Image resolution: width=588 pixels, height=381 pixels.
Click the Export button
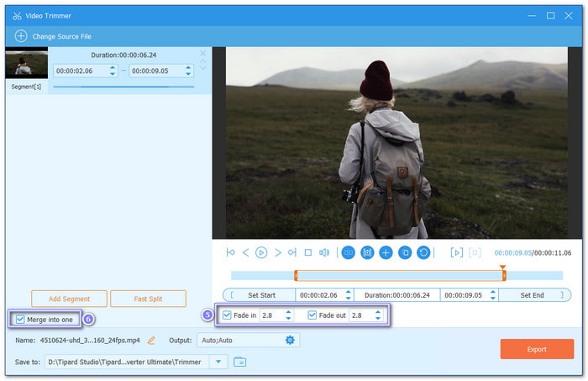pyautogui.click(x=537, y=349)
